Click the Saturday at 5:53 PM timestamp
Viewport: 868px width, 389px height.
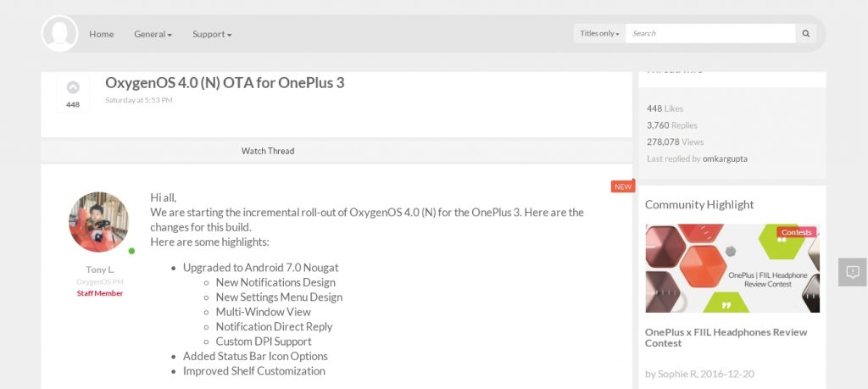click(x=139, y=100)
